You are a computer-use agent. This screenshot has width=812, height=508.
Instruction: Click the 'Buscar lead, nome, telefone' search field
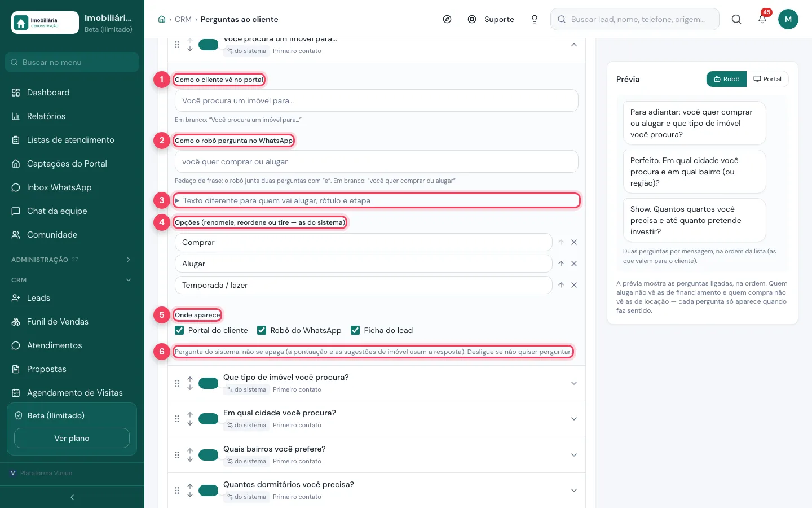pos(635,19)
